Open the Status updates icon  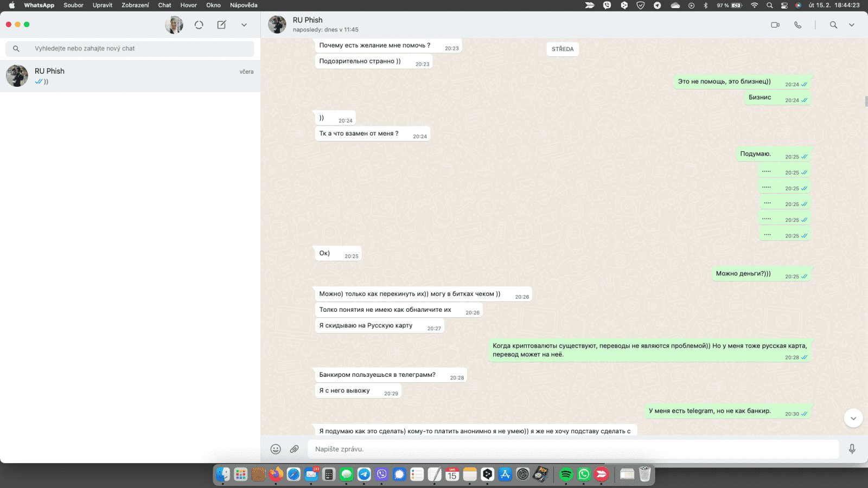[x=199, y=25]
